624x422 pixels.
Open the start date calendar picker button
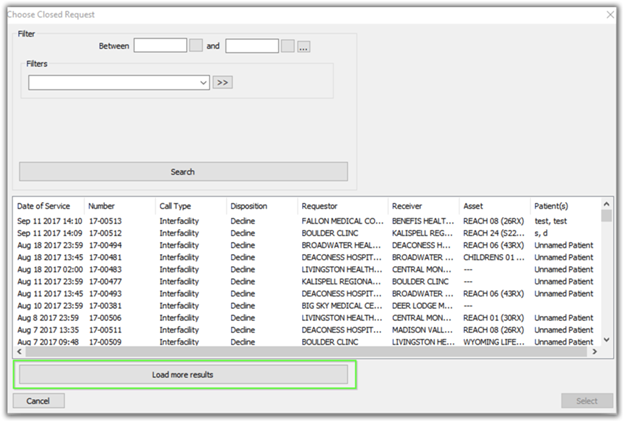pos(196,46)
